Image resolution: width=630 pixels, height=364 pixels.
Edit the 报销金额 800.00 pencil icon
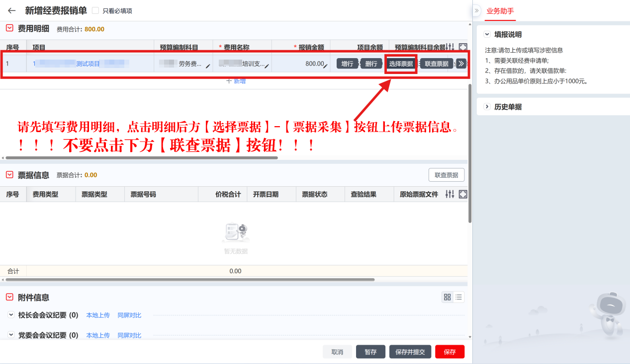(x=325, y=66)
